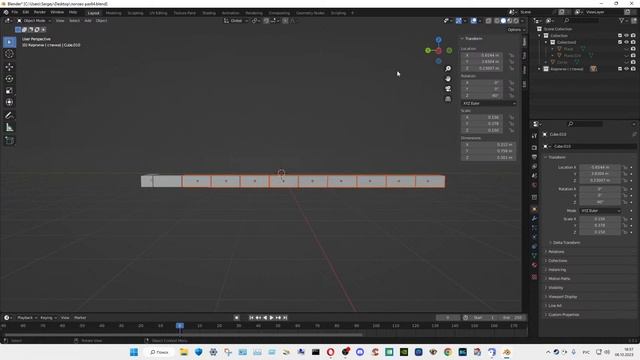This screenshot has height=360, width=640.
Task: Expand the Viewport Display panel
Action: tap(562, 297)
